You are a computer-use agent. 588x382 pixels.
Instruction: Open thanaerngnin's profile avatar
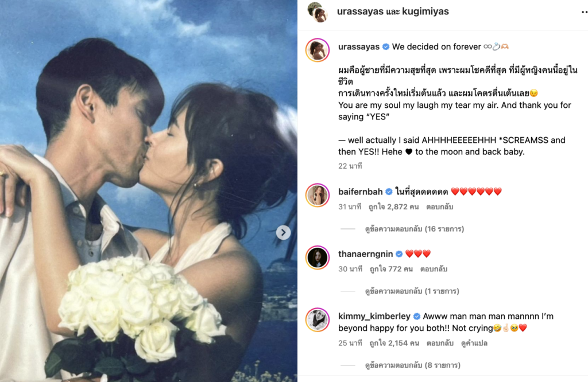317,258
